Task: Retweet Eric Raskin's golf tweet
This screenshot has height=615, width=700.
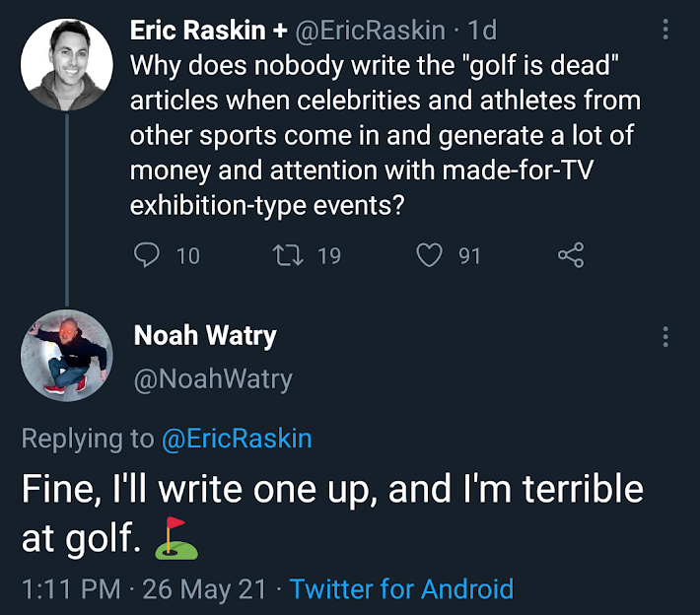Action: click(288, 256)
